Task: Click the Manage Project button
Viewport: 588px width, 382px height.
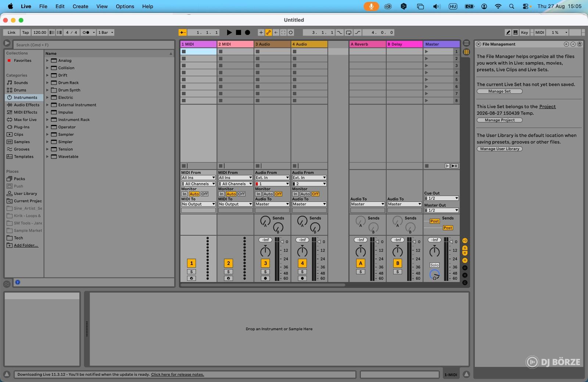Action: click(x=499, y=120)
